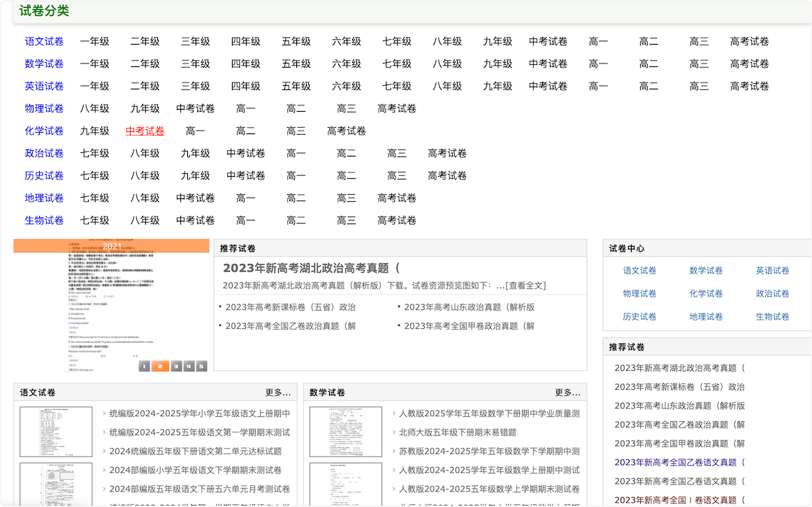This screenshot has width=812, height=507.
Task: Select 九年级 in the 英语试卷 row
Action: tap(498, 86)
